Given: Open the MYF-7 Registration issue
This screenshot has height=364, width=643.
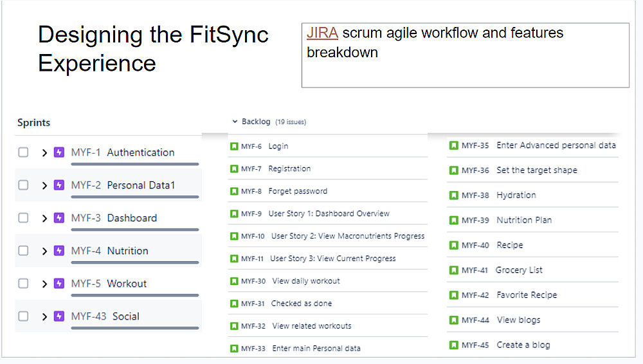Looking at the screenshot, I should [x=289, y=168].
